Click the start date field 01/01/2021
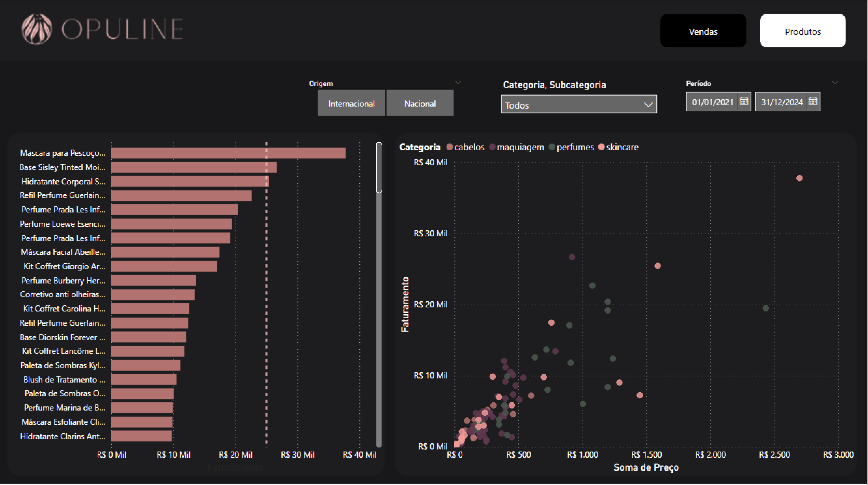The image size is (868, 485). click(x=712, y=102)
